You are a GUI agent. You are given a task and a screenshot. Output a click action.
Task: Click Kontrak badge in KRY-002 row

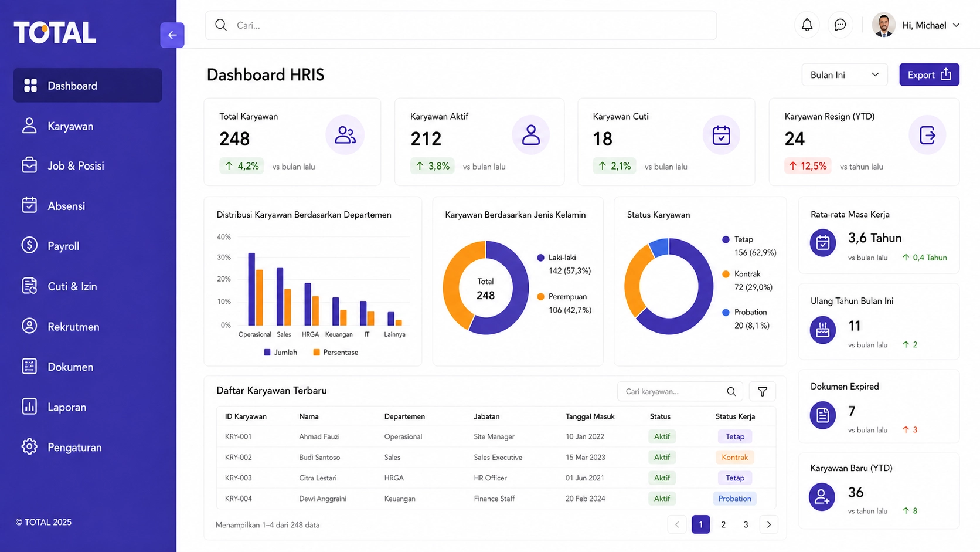735,458
